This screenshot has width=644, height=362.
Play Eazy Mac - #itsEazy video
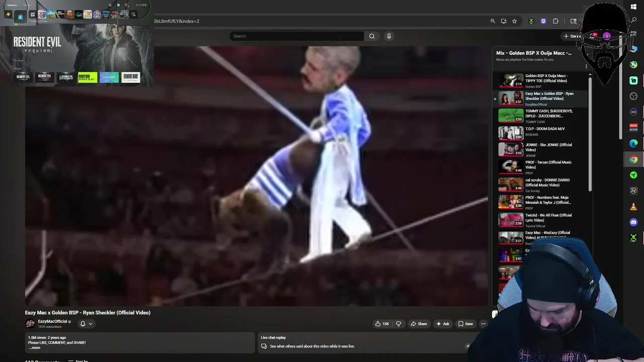(x=543, y=237)
